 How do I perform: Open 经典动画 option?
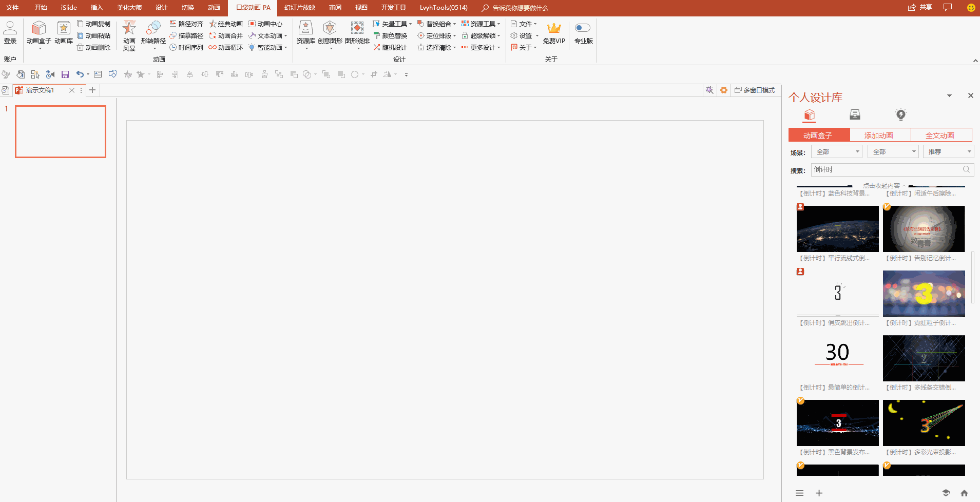pyautogui.click(x=226, y=24)
